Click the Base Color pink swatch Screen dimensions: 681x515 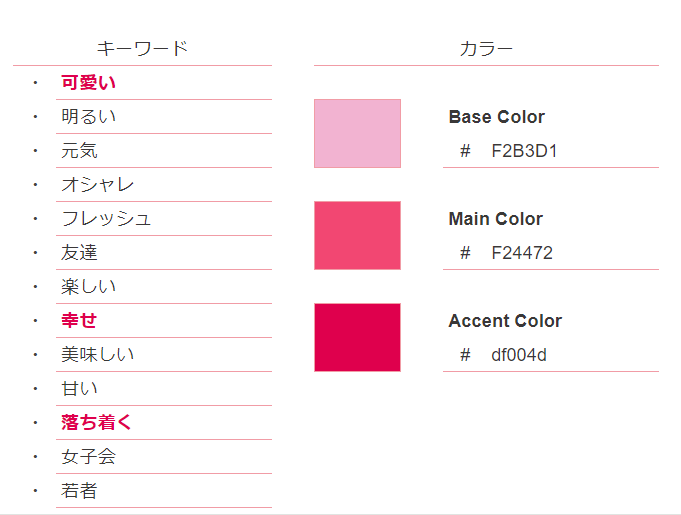click(357, 133)
